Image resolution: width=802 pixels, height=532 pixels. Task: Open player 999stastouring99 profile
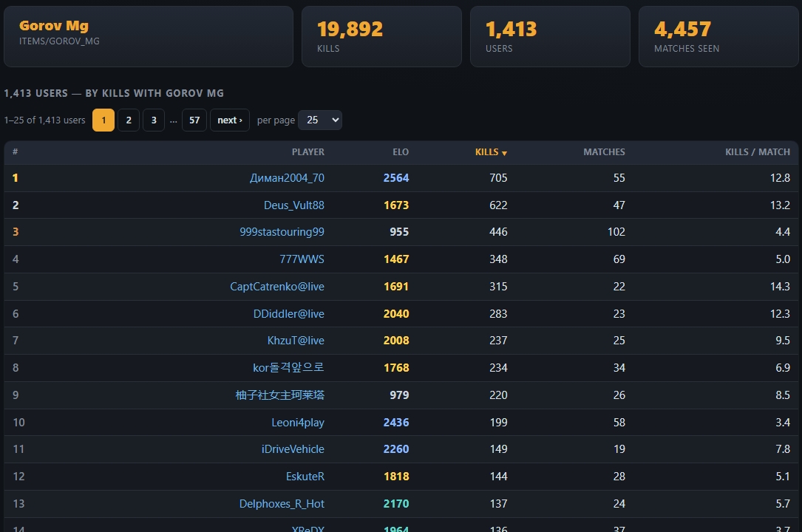tap(282, 232)
